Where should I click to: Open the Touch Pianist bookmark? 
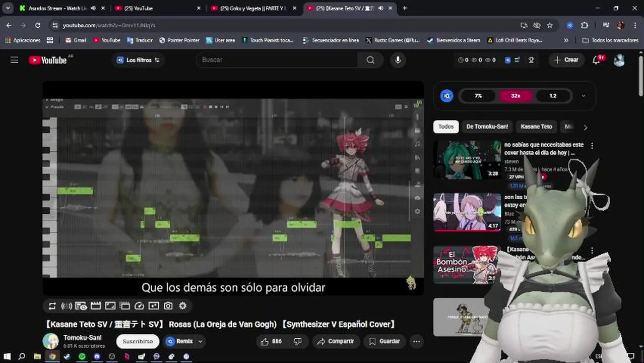pyautogui.click(x=268, y=40)
